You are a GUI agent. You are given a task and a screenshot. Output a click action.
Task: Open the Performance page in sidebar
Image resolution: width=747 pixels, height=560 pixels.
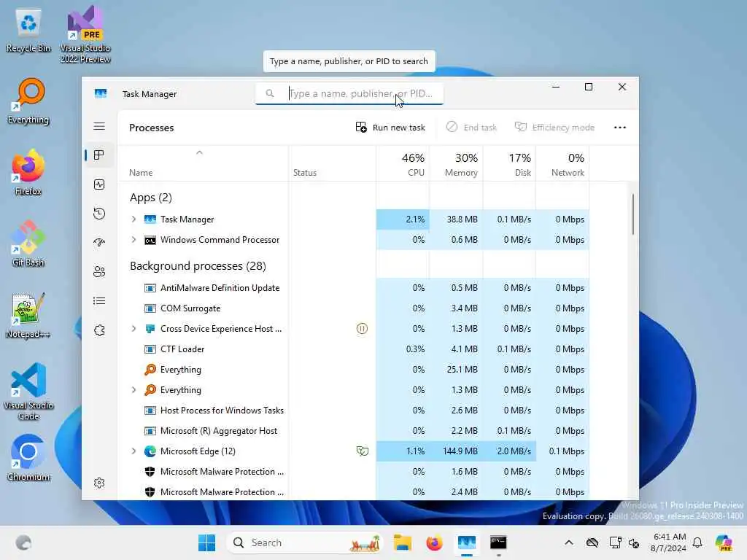(x=99, y=184)
